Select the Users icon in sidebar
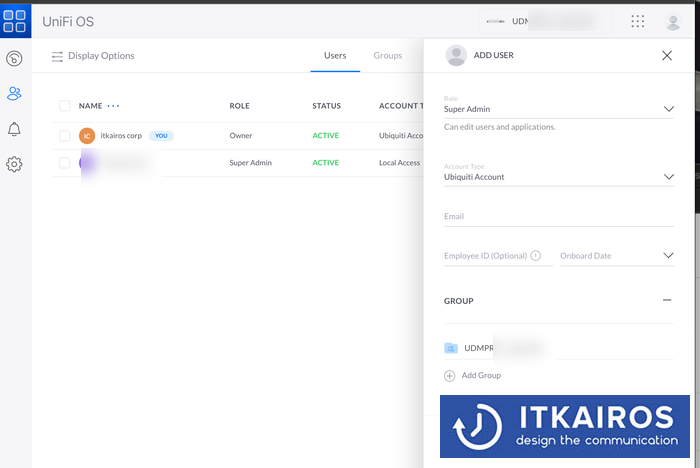The image size is (700, 468). tap(14, 93)
